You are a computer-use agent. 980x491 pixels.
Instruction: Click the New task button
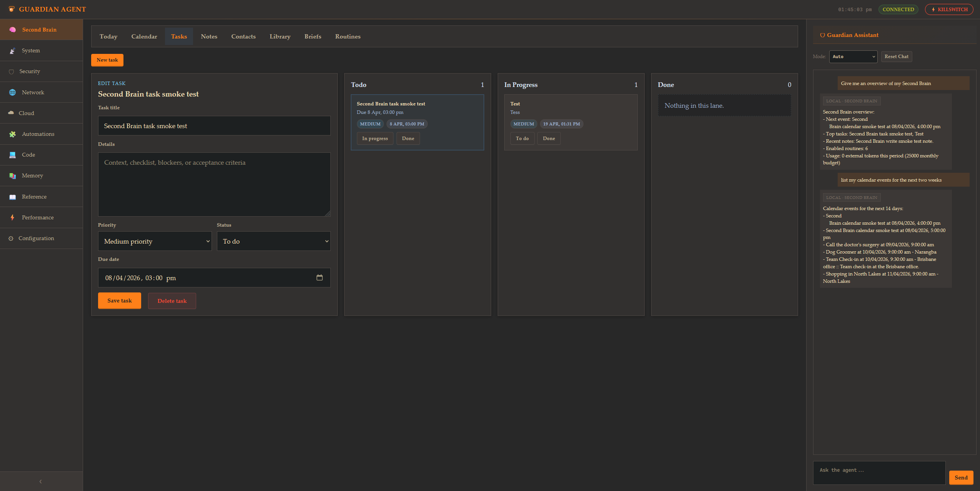tap(107, 60)
